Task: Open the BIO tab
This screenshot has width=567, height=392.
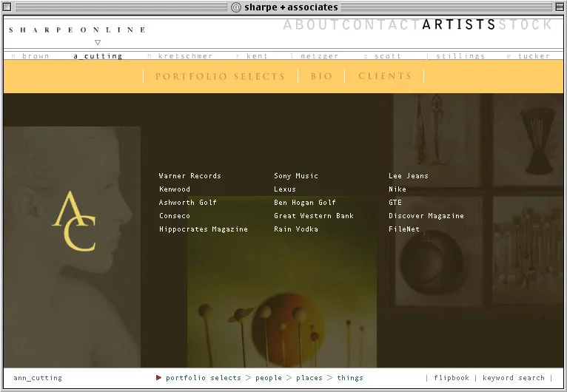Action: pyautogui.click(x=321, y=76)
